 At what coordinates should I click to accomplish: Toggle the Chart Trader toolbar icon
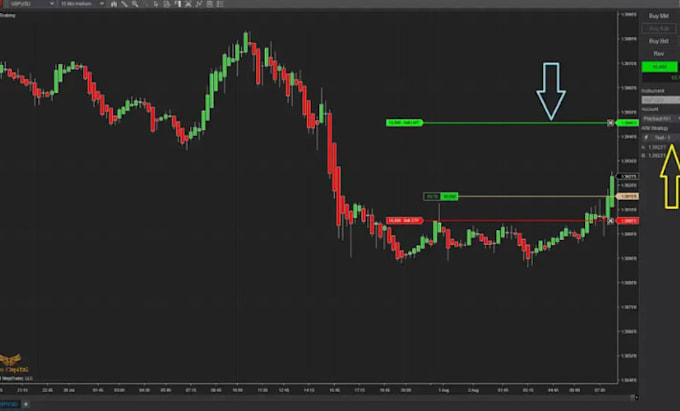178,4
